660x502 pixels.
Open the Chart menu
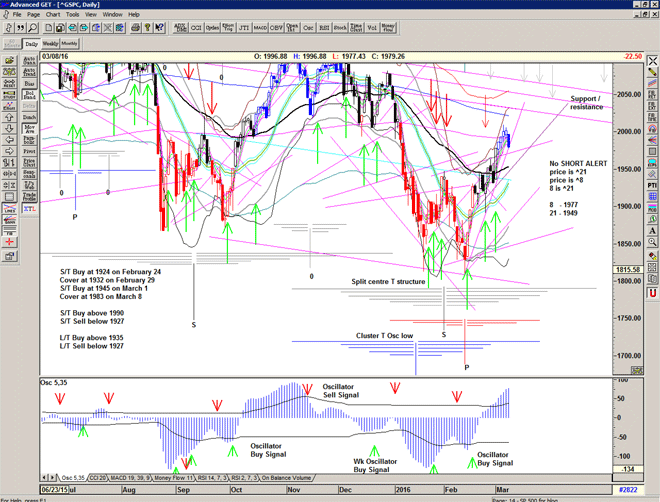click(x=52, y=15)
